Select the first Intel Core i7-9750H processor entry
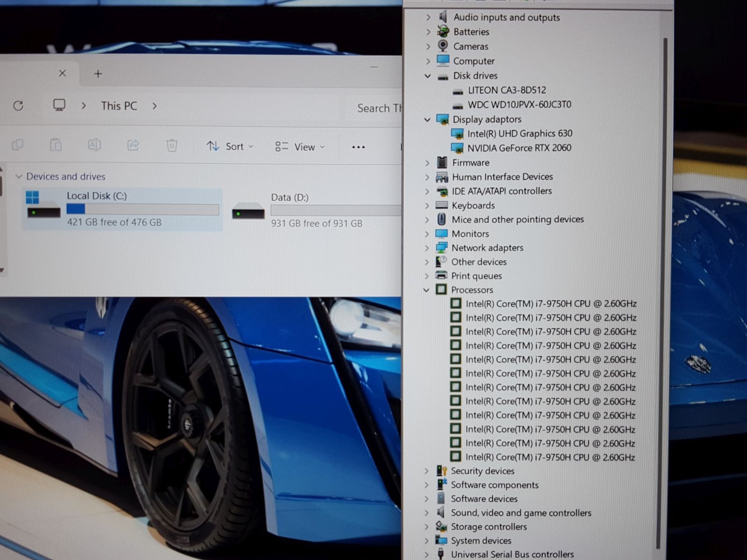The width and height of the screenshot is (747, 560). (x=551, y=304)
